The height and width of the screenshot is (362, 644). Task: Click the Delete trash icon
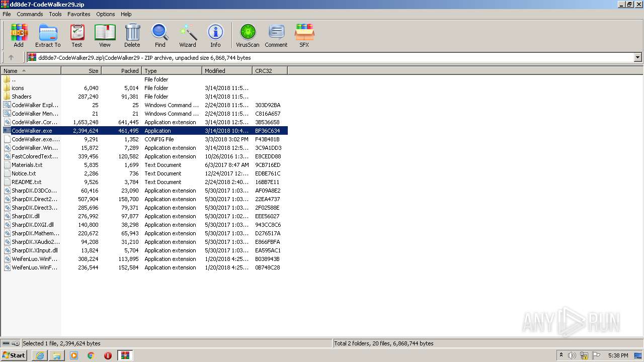tap(132, 35)
